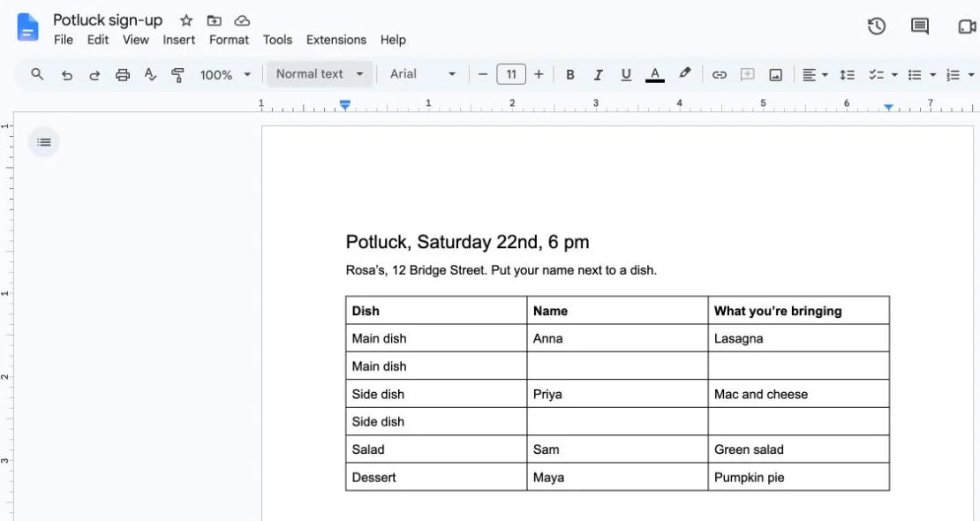Open the text alignment dropdown
The image size is (980, 521).
(815, 75)
